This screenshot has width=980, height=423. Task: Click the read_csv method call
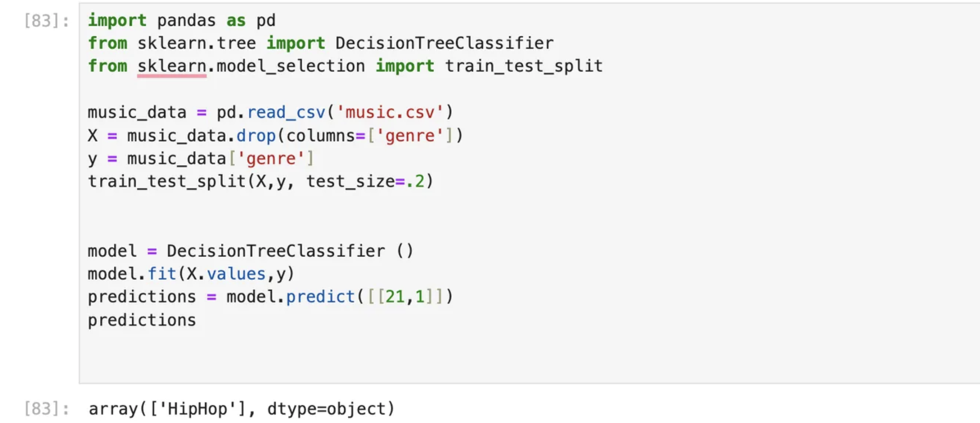[286, 113]
